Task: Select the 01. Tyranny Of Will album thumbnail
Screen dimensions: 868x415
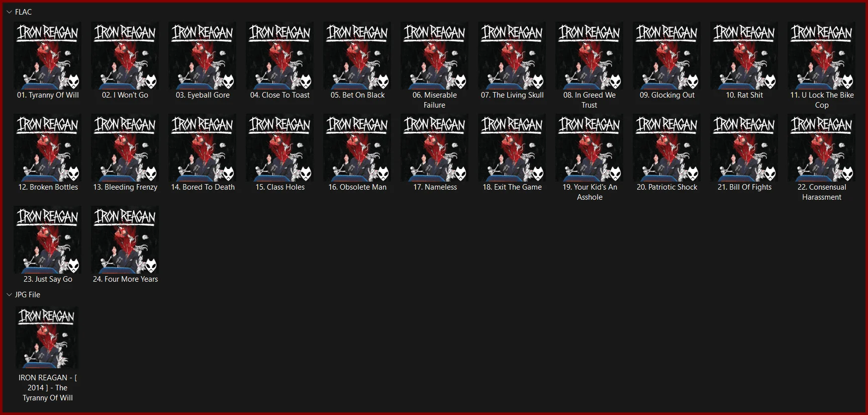Action: pyautogui.click(x=48, y=56)
